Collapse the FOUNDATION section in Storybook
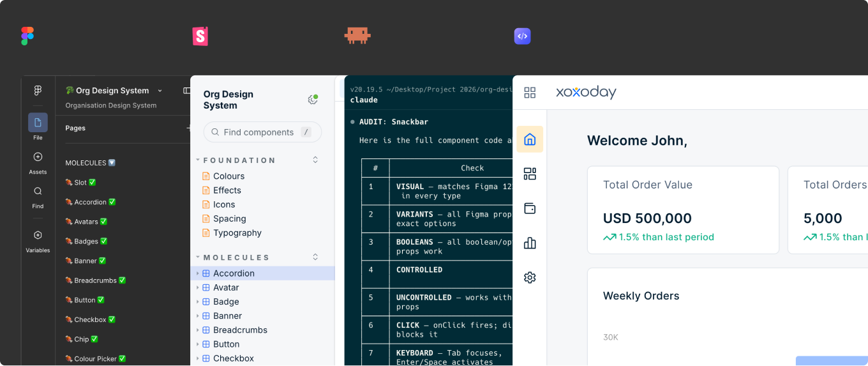Screen dimensions: 868x366 click(198, 160)
